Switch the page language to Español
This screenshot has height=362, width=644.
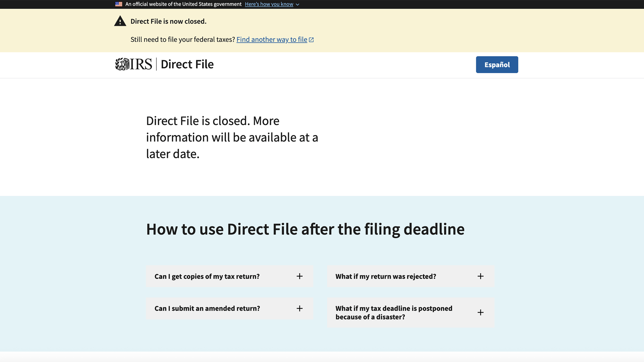click(x=497, y=64)
